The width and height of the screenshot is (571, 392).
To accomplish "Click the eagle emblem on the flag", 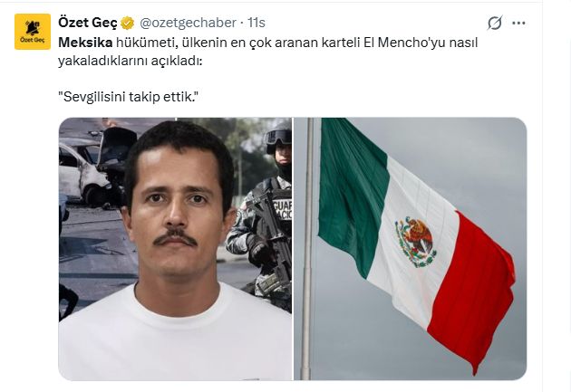I will click(x=415, y=242).
